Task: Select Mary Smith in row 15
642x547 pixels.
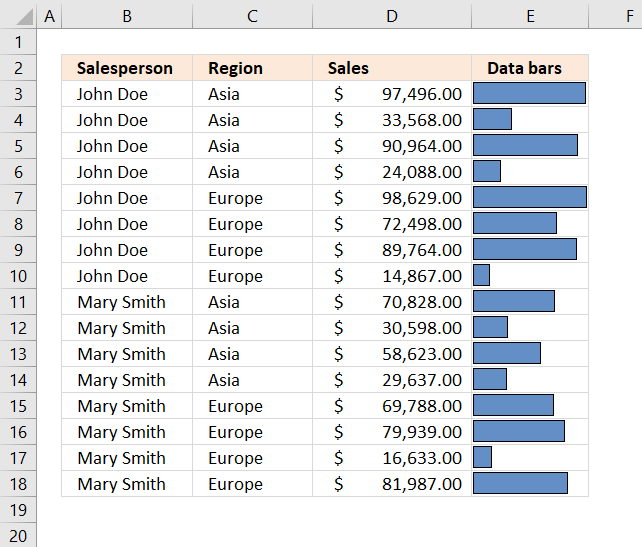Action: [127, 406]
